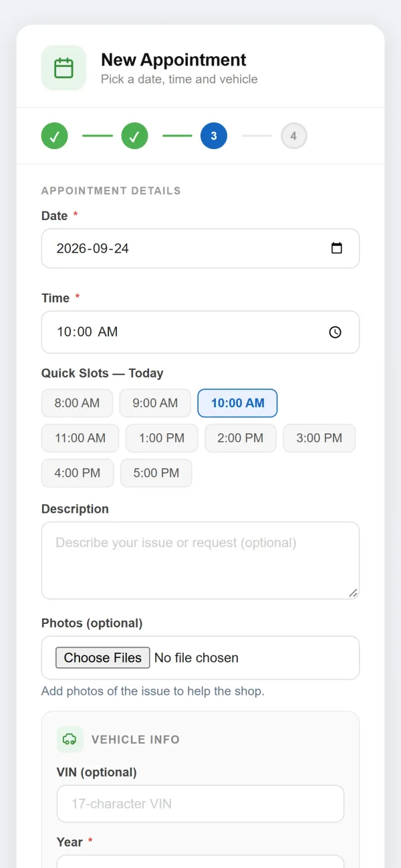The image size is (401, 868).
Task: Select the 4:00 PM quick slot
Action: click(78, 473)
